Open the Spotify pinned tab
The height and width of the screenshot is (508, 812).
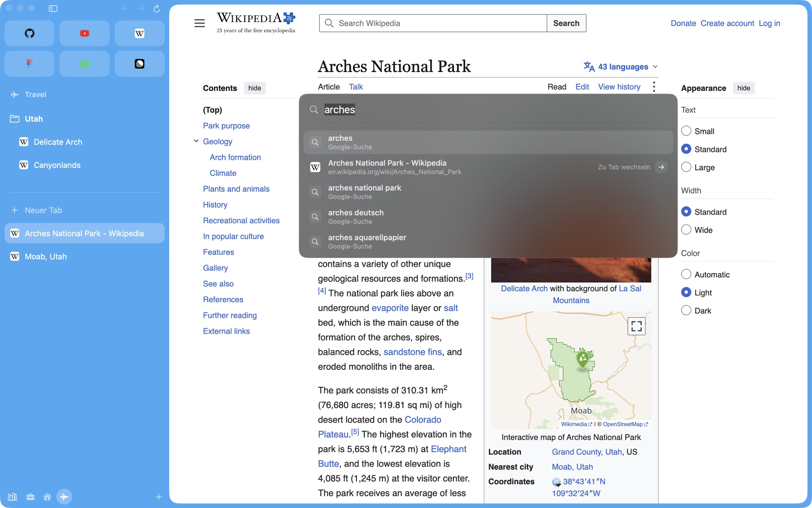tap(85, 64)
